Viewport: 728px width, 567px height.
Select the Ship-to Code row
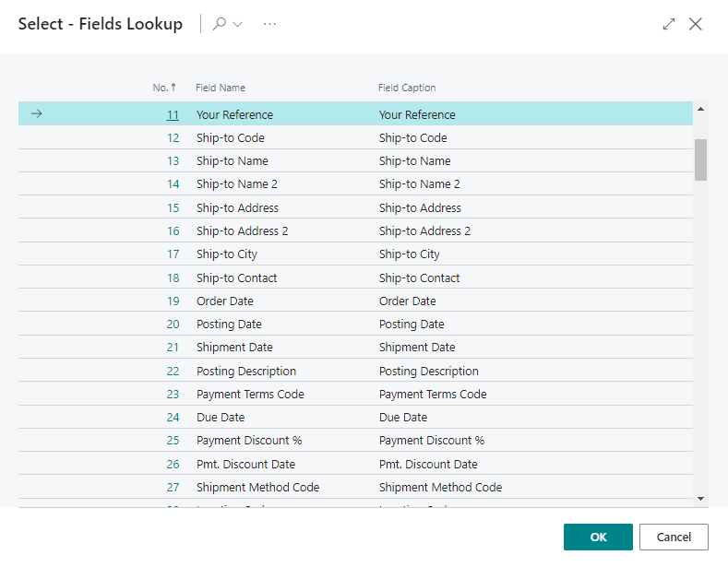coord(230,138)
